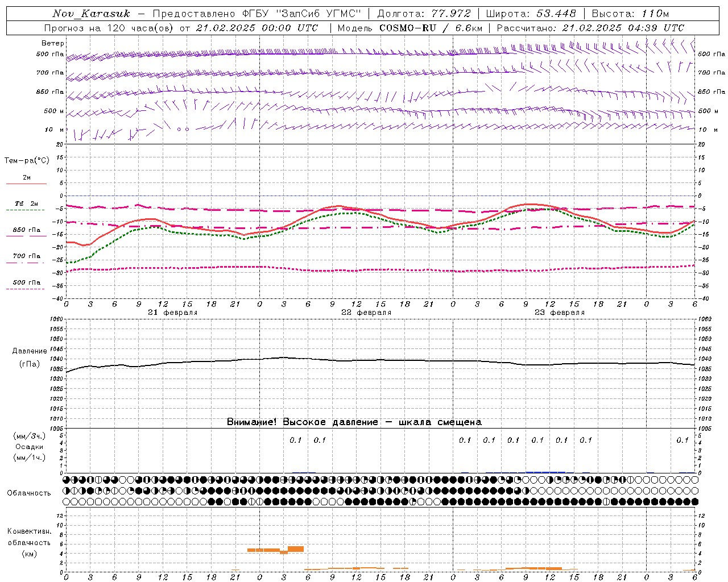This screenshot has width=728, height=582.
Task: Click the latitude value 'Широта: 53.448'
Action: tap(531, 14)
